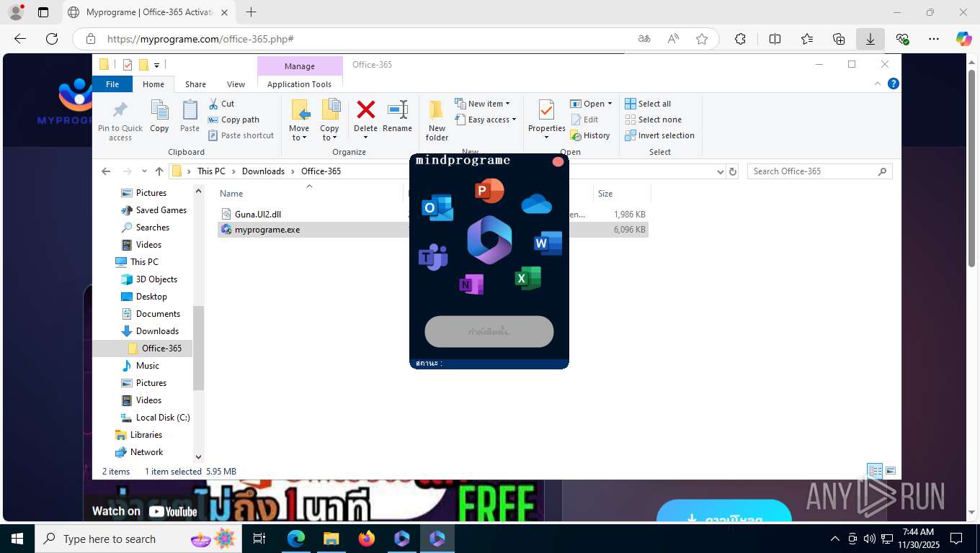The image size is (980, 553).
Task: Click the Excel icon in mindprograme window
Action: 527,278
